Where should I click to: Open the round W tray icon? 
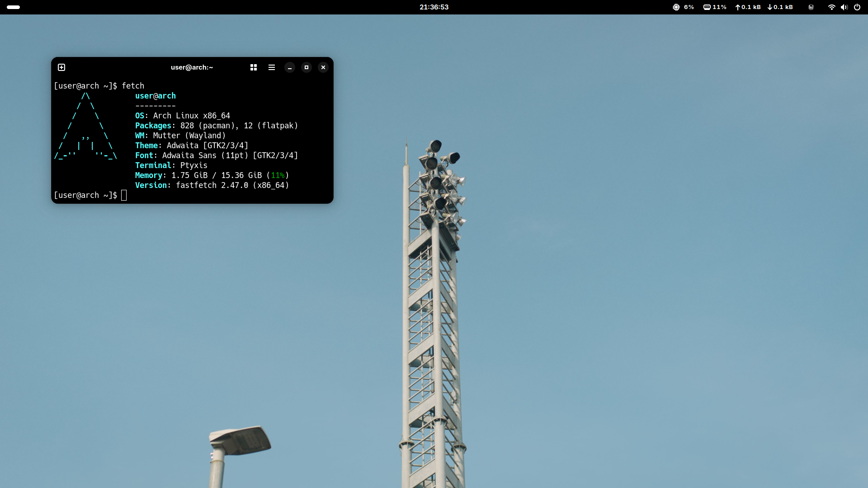pyautogui.click(x=811, y=7)
